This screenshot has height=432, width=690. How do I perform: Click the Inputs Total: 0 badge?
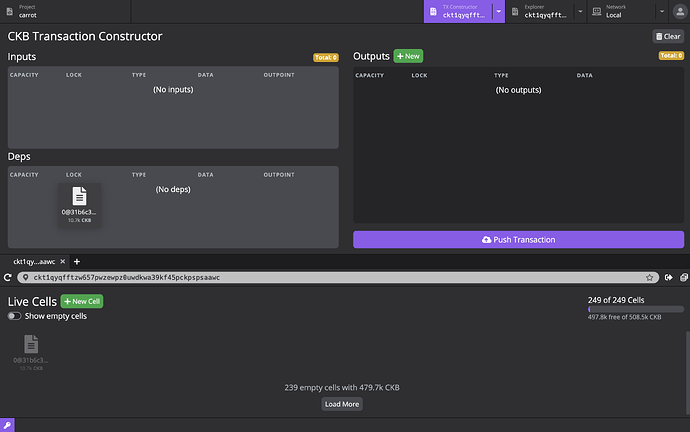click(326, 58)
